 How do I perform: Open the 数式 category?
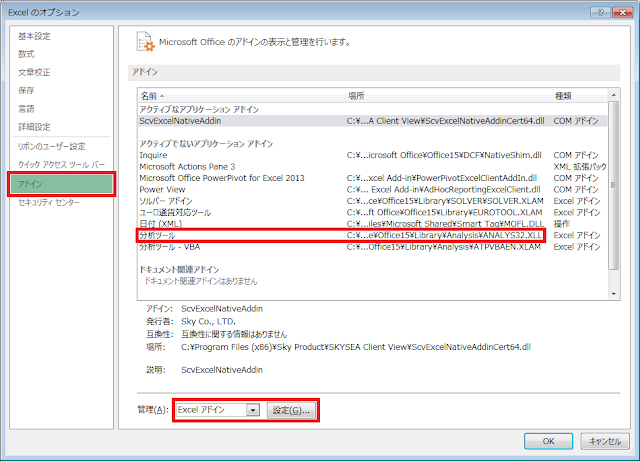(x=26, y=54)
